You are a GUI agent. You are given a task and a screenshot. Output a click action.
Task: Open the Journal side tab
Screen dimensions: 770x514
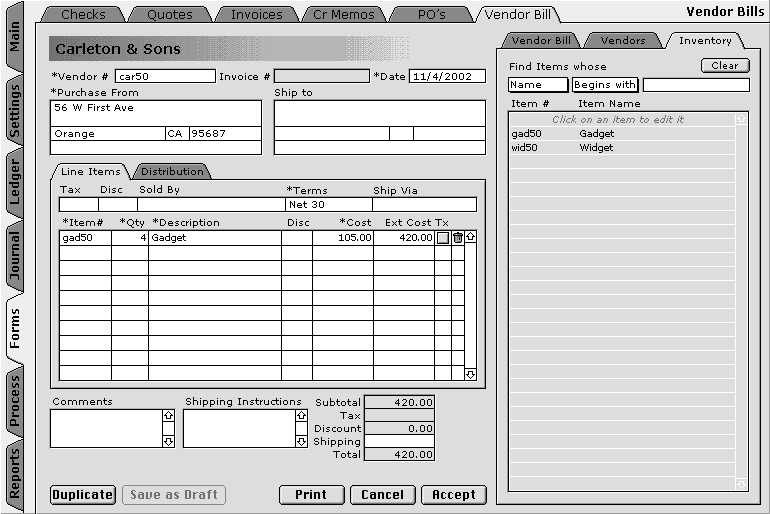(x=14, y=256)
